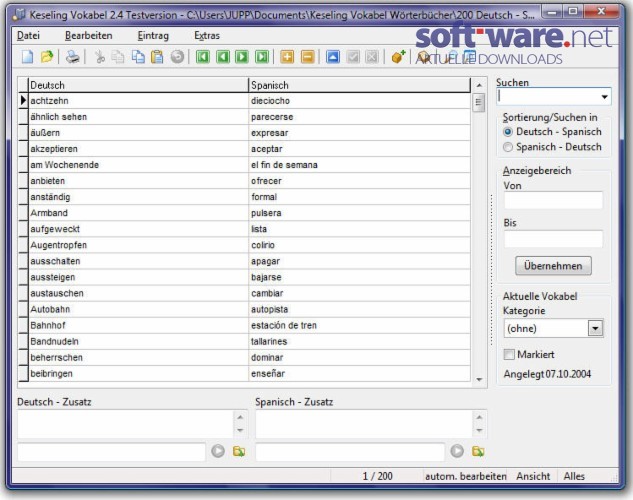
Task: Click 'Alles' in the status bar
Action: (x=574, y=477)
